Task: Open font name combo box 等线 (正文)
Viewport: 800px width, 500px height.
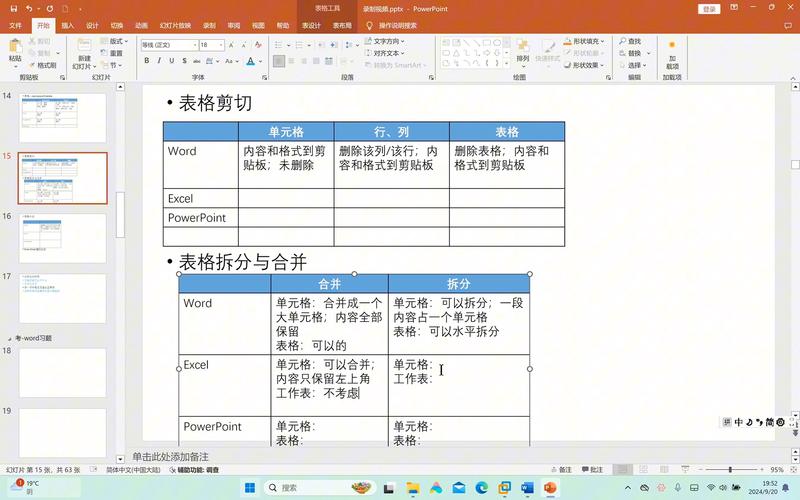Action: click(x=169, y=45)
